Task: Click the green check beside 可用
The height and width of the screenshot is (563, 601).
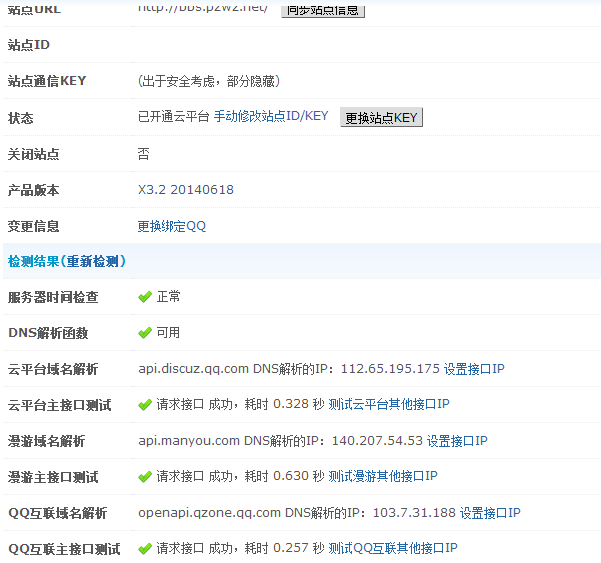Action: (145, 333)
